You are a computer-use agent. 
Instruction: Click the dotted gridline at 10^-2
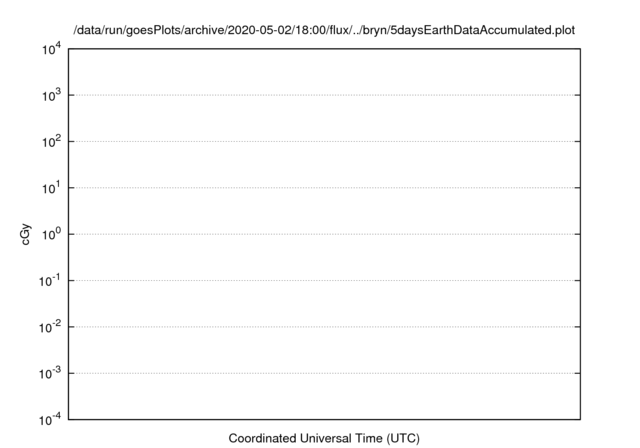pos(324,327)
